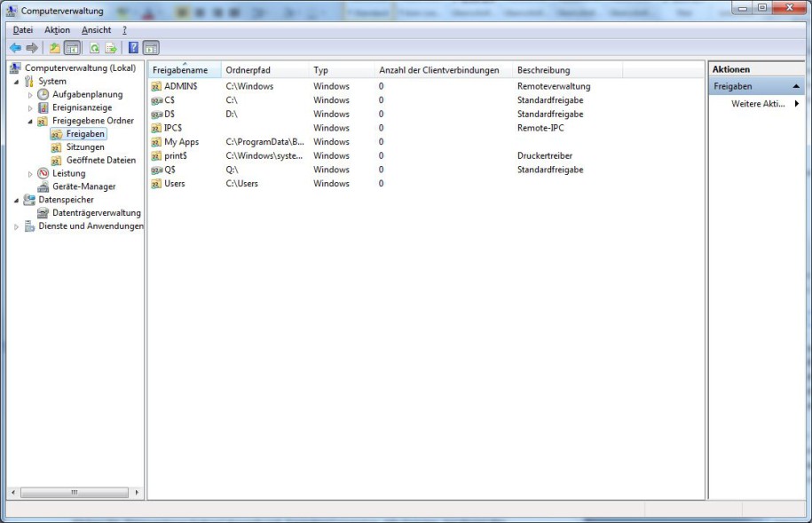The width and height of the screenshot is (812, 523).
Task: Click Standardfreigabe in the Q$ row
Action: point(550,170)
